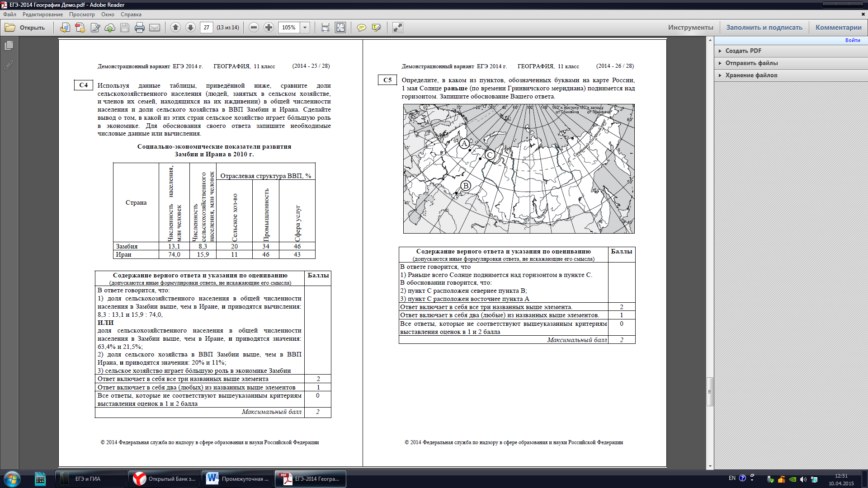Click the volume speaker tray icon
The height and width of the screenshot is (488, 868).
click(803, 479)
